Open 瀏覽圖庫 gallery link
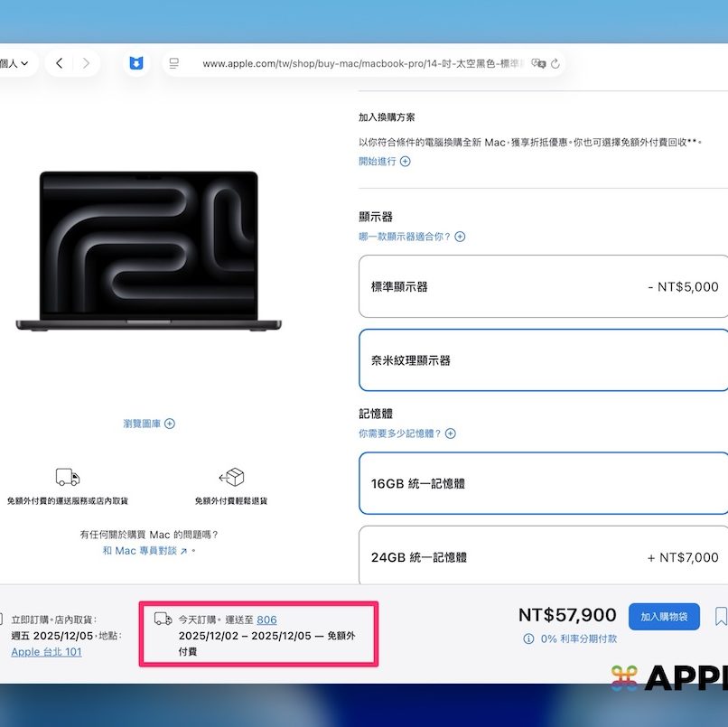The height and width of the screenshot is (727, 728). pyautogui.click(x=149, y=424)
